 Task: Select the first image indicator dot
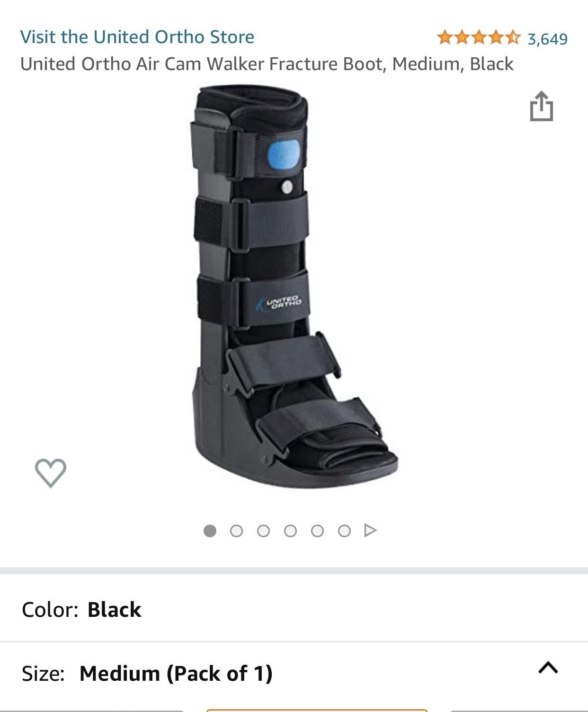click(x=210, y=531)
